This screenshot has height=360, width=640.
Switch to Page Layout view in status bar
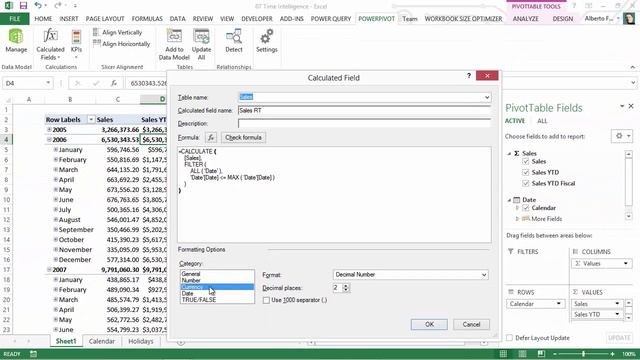(522, 354)
